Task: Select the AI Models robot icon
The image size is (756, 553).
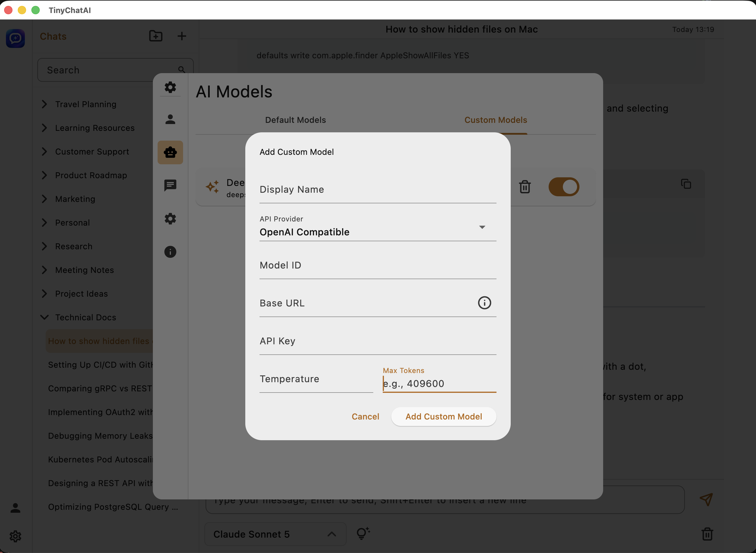Action: (x=170, y=152)
